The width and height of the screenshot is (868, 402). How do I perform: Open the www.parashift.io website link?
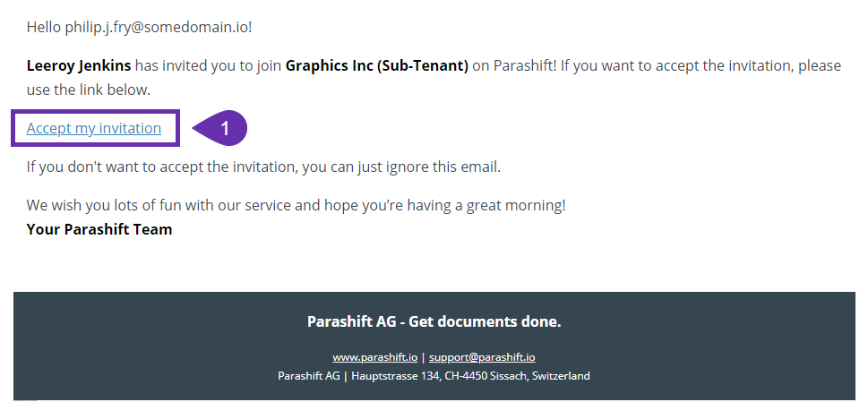click(x=374, y=357)
